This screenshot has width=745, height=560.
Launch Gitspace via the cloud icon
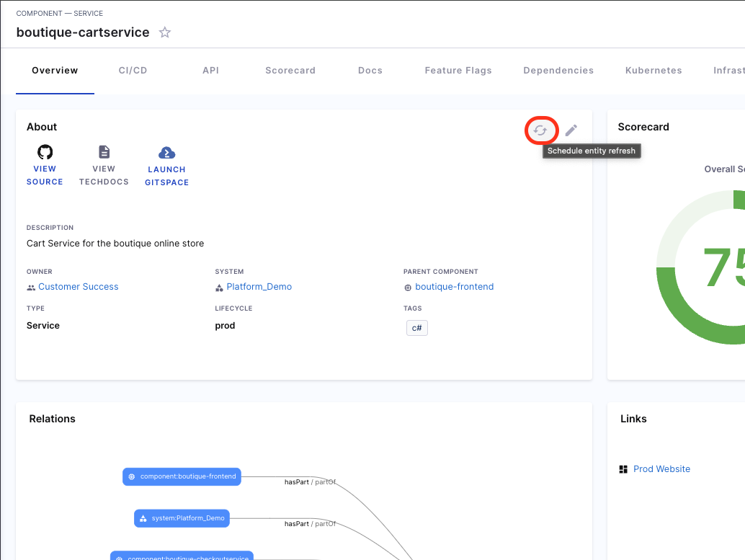coord(166,153)
